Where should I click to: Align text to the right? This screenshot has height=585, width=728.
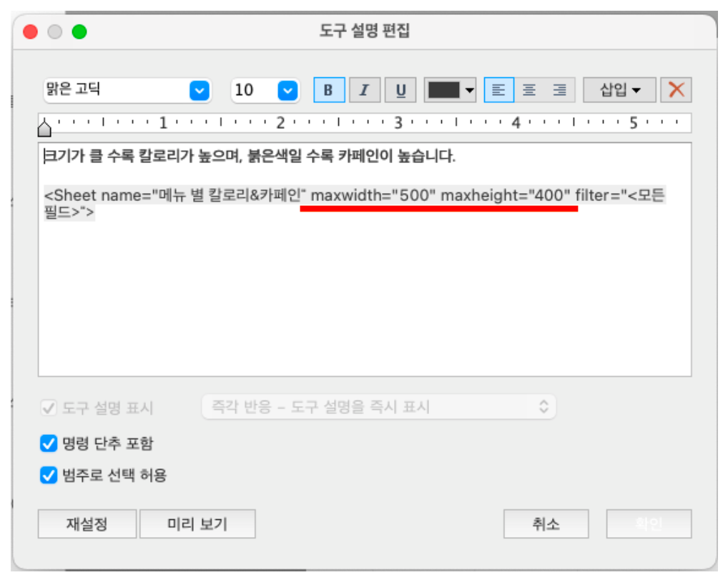point(559,90)
